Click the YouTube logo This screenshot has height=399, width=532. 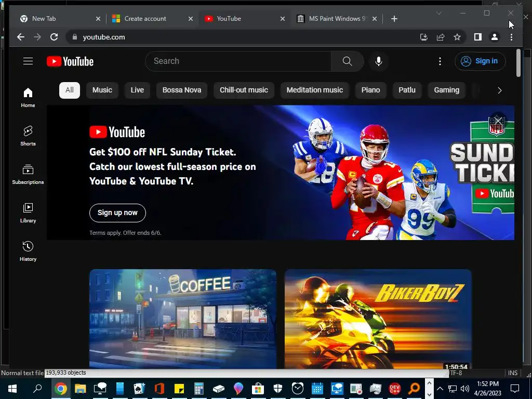click(70, 61)
